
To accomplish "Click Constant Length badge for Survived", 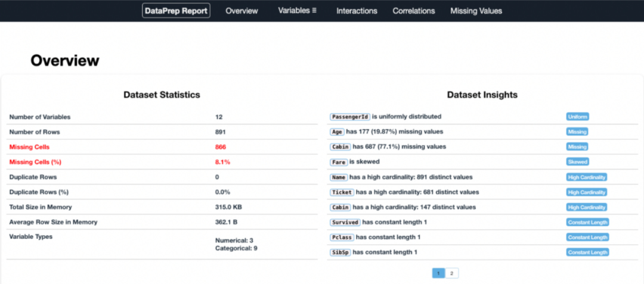I will pos(588,223).
